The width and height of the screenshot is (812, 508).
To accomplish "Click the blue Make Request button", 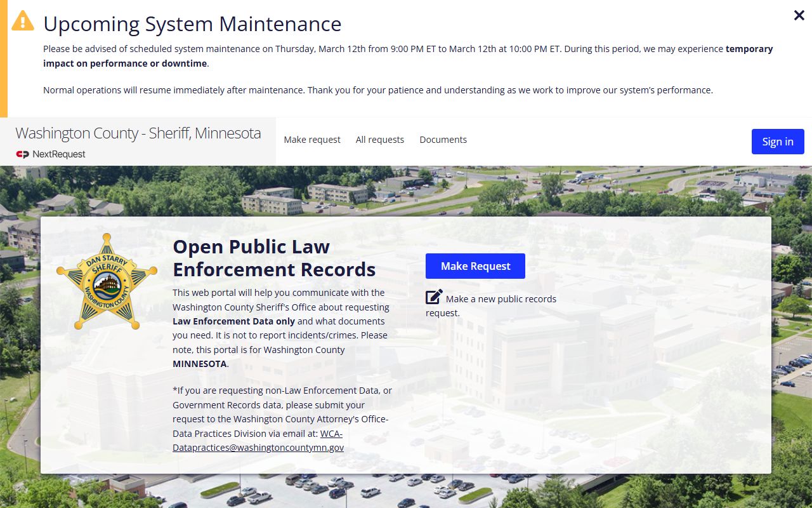I will pos(475,266).
